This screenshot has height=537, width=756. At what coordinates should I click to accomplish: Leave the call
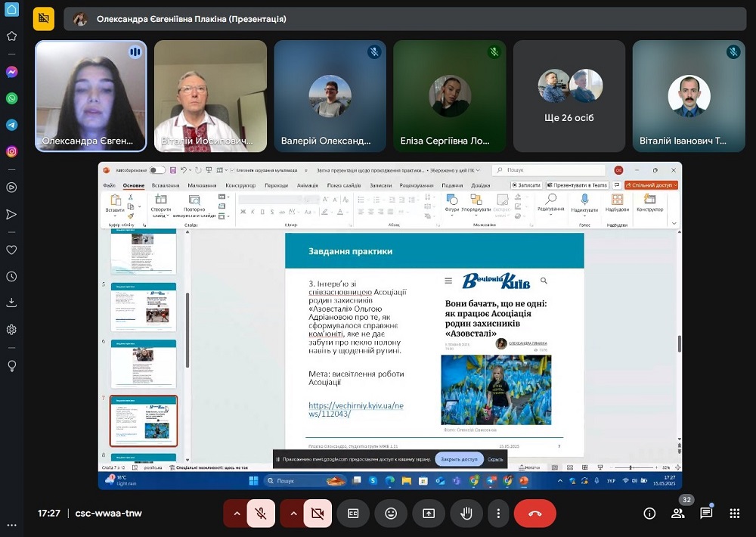coord(535,514)
